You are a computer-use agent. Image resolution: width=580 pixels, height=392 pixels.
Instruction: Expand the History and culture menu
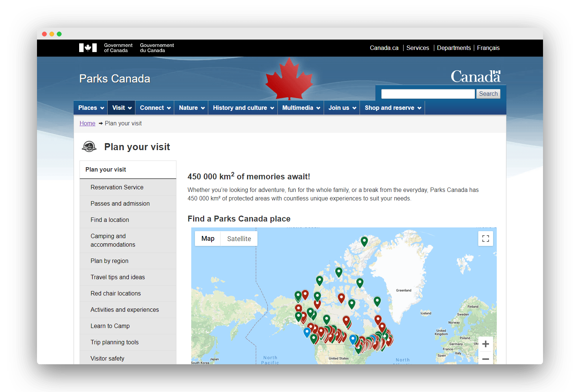click(x=243, y=108)
